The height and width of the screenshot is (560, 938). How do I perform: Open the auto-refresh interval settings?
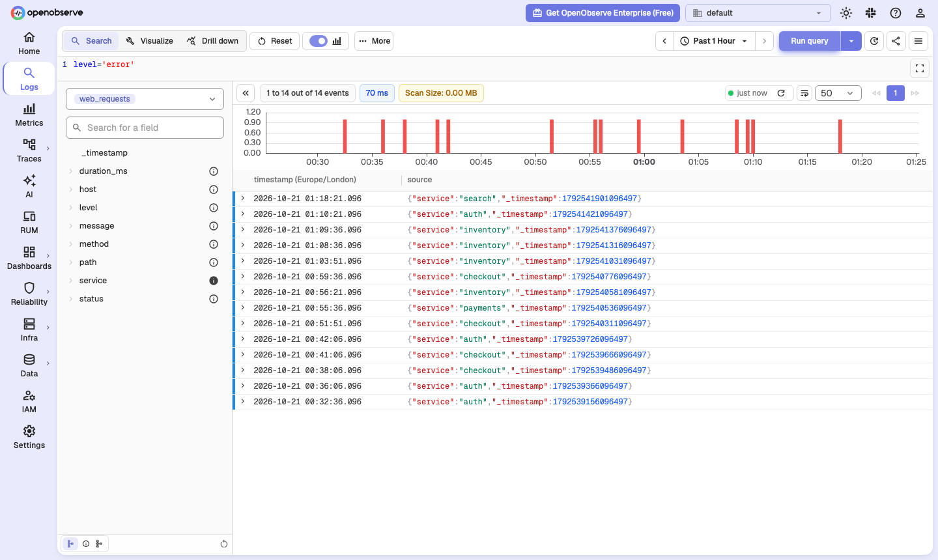pyautogui.click(x=874, y=41)
